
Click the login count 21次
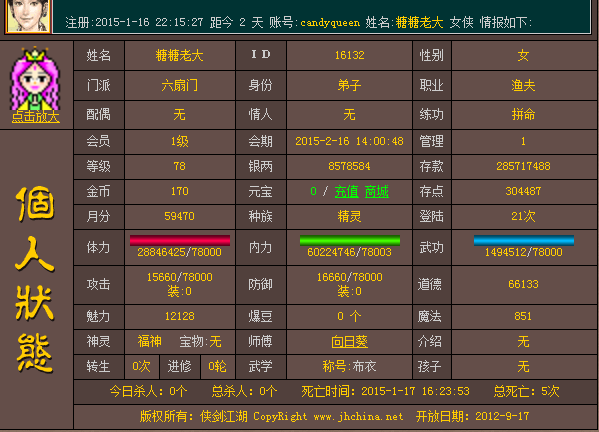coord(523,217)
